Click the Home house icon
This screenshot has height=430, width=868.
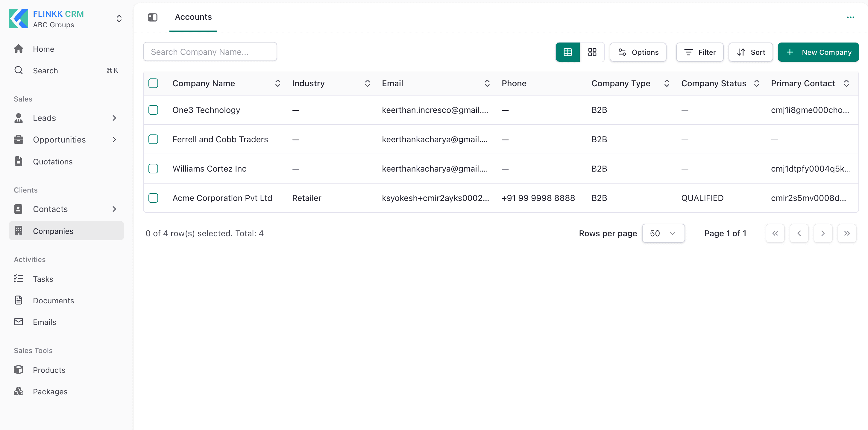tap(19, 49)
